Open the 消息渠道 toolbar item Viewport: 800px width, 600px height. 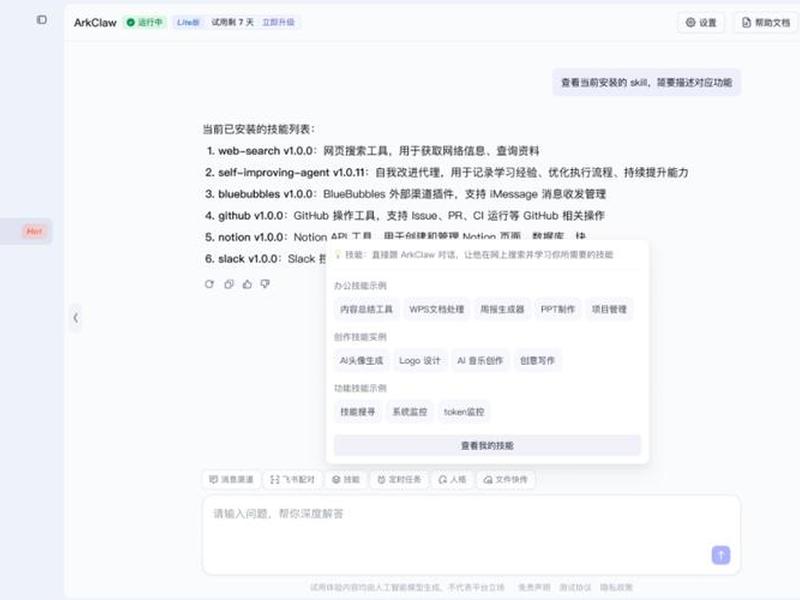pos(231,480)
